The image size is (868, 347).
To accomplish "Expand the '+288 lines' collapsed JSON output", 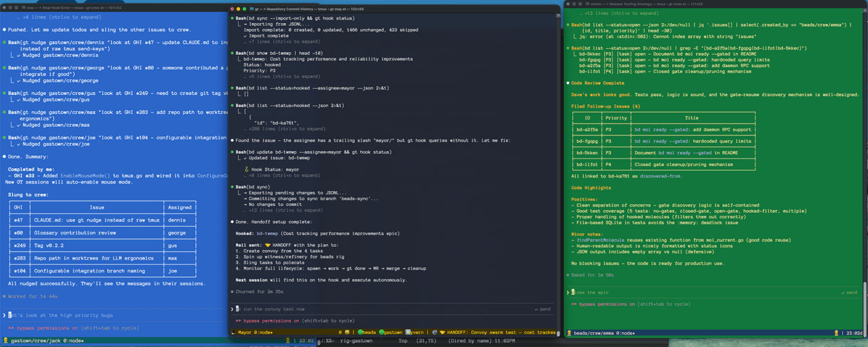I will point(284,129).
